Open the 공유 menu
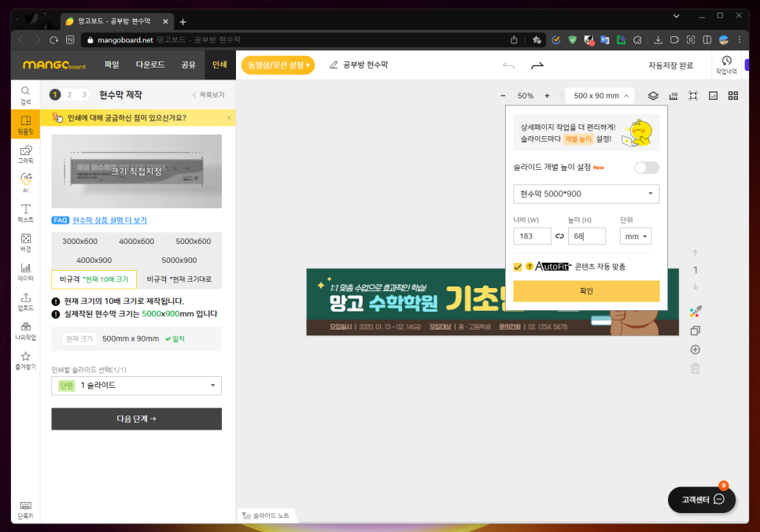Screen dimensions: 760x532 point(188,65)
